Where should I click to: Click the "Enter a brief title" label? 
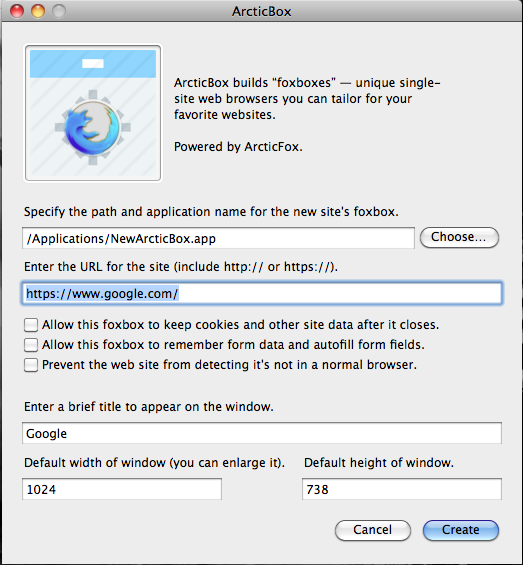click(x=149, y=407)
